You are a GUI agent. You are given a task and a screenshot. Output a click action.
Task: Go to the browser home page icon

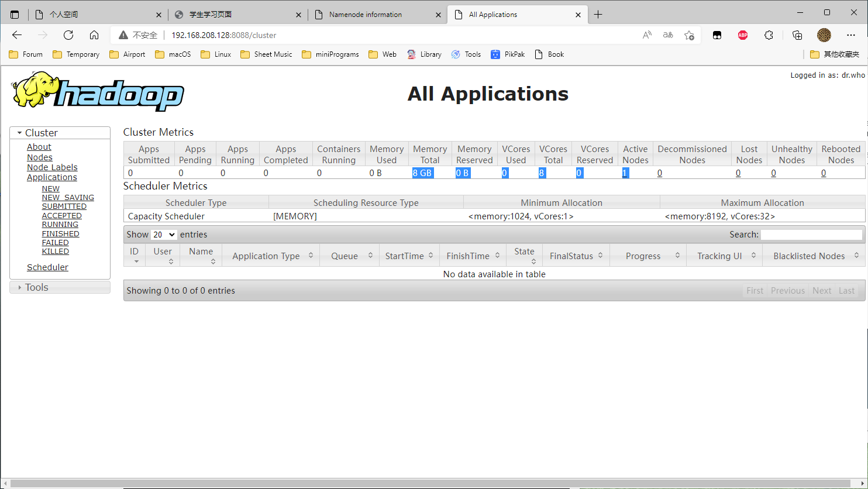(x=94, y=35)
